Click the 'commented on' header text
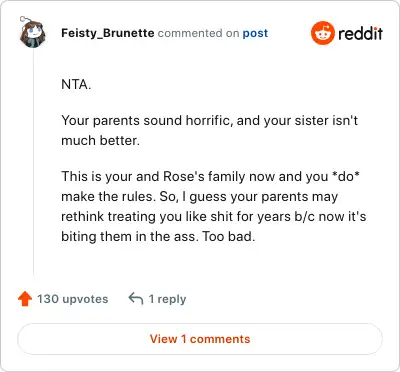 198,33
